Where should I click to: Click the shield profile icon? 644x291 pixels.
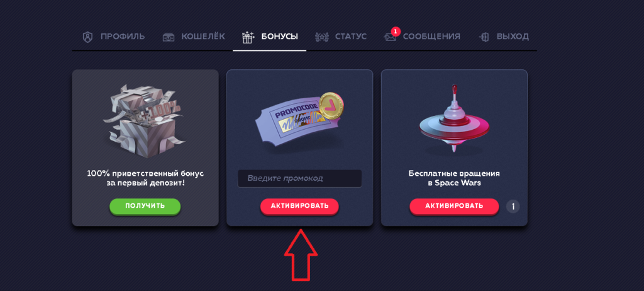point(88,37)
